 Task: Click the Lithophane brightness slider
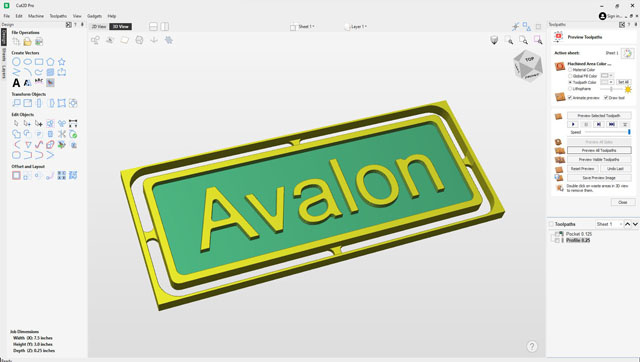[611, 89]
